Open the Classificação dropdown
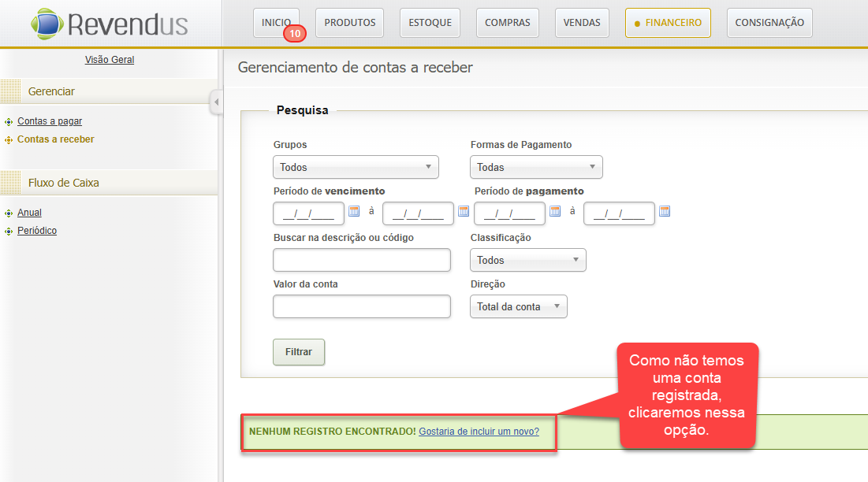Image resolution: width=868 pixels, height=482 pixels. point(528,260)
